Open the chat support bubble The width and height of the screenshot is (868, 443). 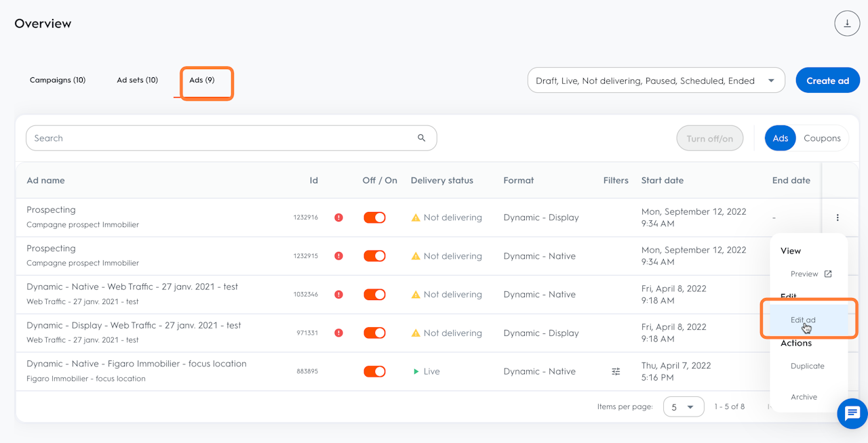point(852,413)
